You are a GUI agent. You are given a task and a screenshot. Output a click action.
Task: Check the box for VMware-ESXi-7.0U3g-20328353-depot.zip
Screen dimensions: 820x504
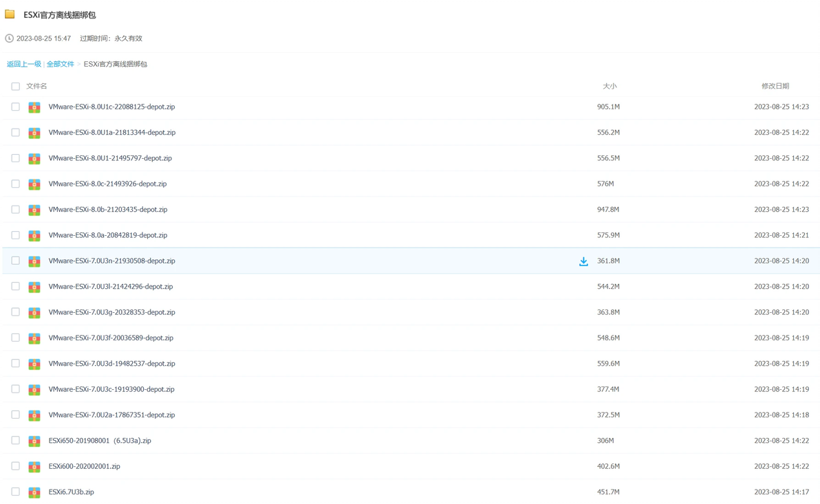pyautogui.click(x=16, y=311)
